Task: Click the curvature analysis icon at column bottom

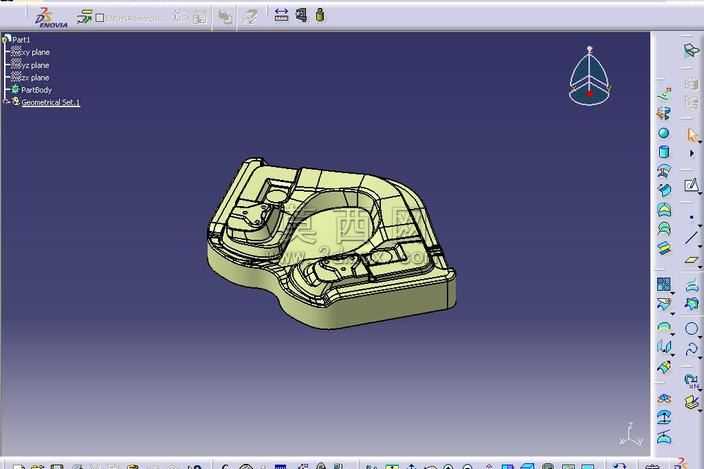Action: click(664, 436)
